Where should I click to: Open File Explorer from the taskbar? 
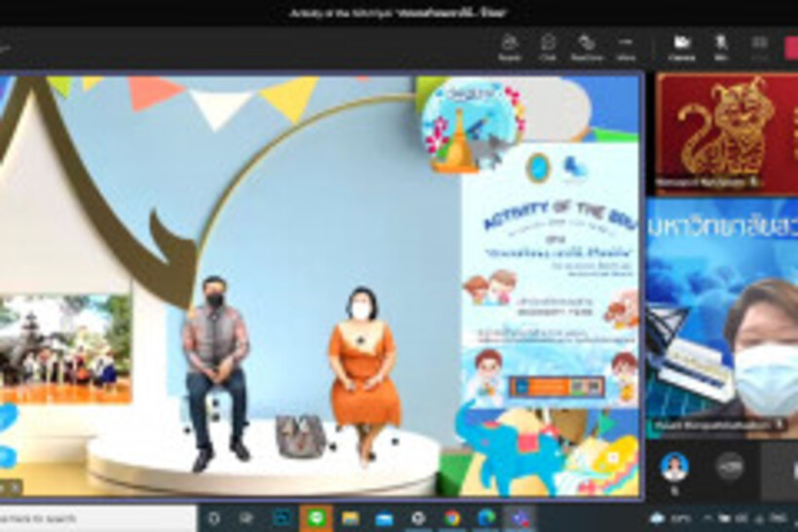click(350, 517)
